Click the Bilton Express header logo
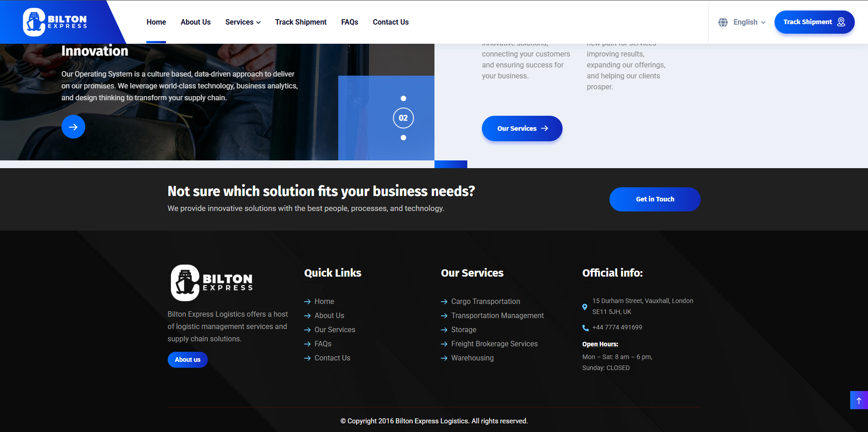 click(55, 22)
